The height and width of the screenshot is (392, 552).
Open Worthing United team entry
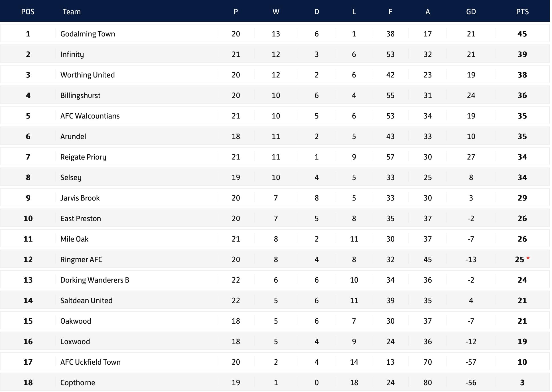coord(88,75)
